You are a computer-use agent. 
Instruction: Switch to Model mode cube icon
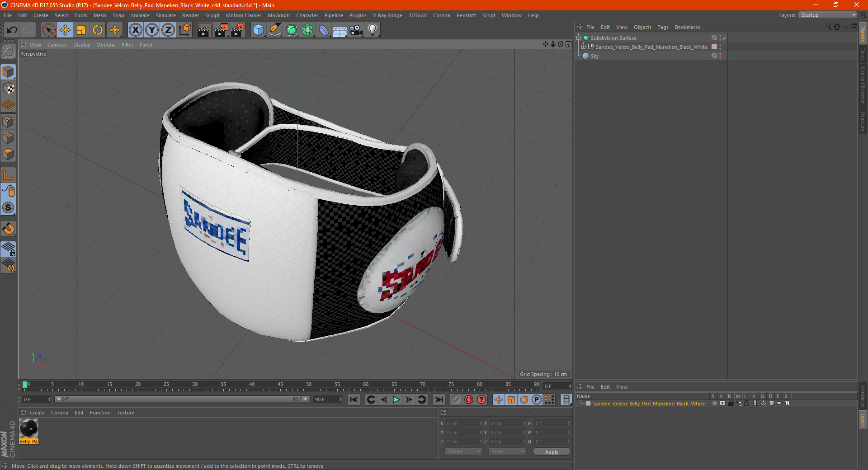(x=8, y=72)
